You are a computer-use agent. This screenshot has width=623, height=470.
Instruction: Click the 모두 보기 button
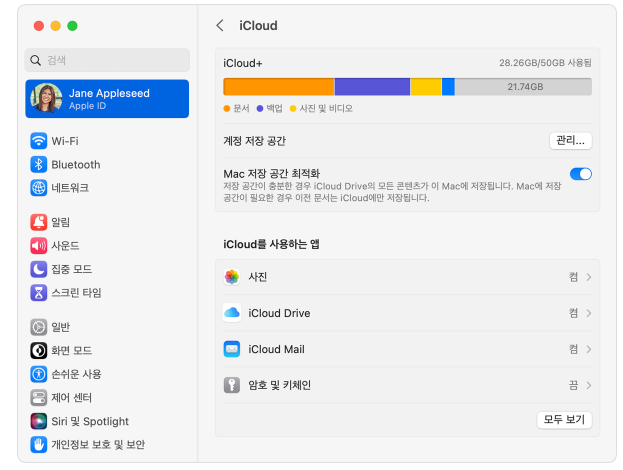564,420
